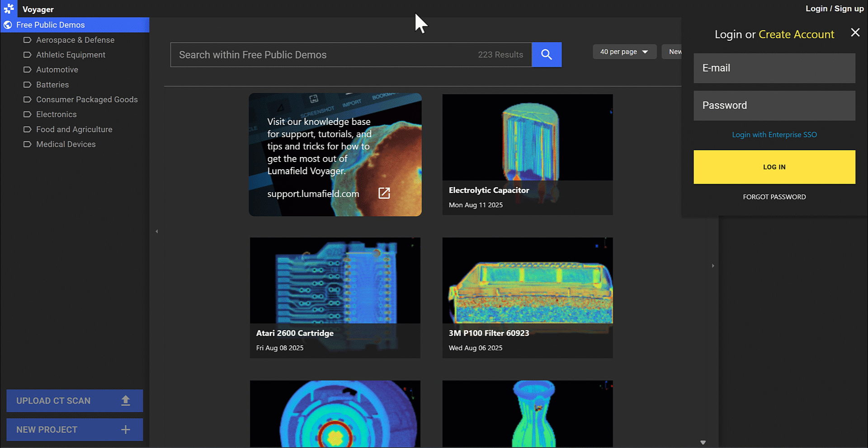This screenshot has width=868, height=448.
Task: Open the Aerospace & Defense category
Action: [x=75, y=40]
